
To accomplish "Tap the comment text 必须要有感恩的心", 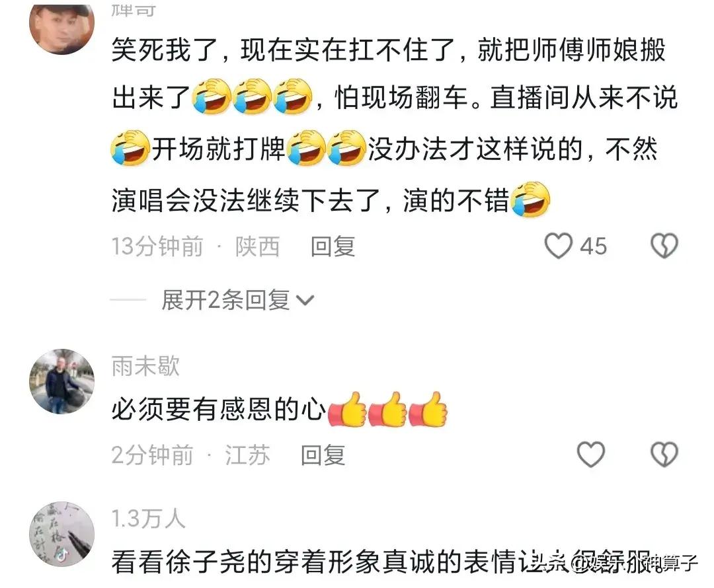I will 219,409.
